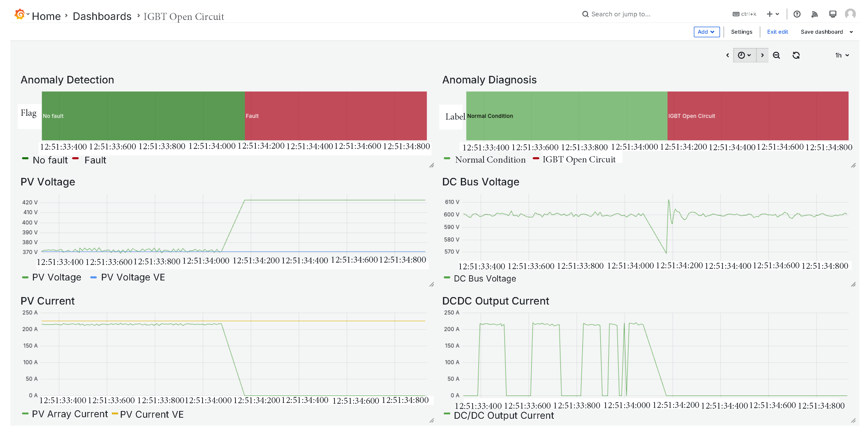Click the PV Current panel resize handle
This screenshot has width=868, height=433.
(x=432, y=421)
